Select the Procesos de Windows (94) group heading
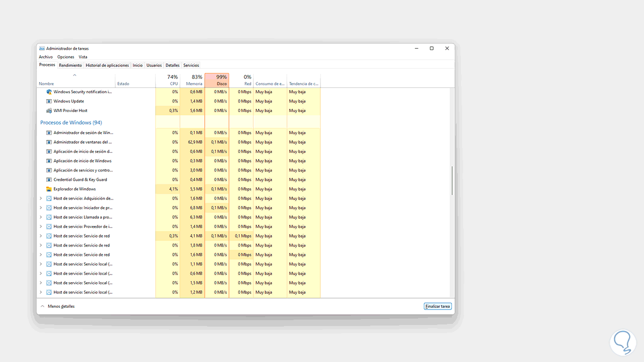Image resolution: width=644 pixels, height=362 pixels. (x=71, y=123)
